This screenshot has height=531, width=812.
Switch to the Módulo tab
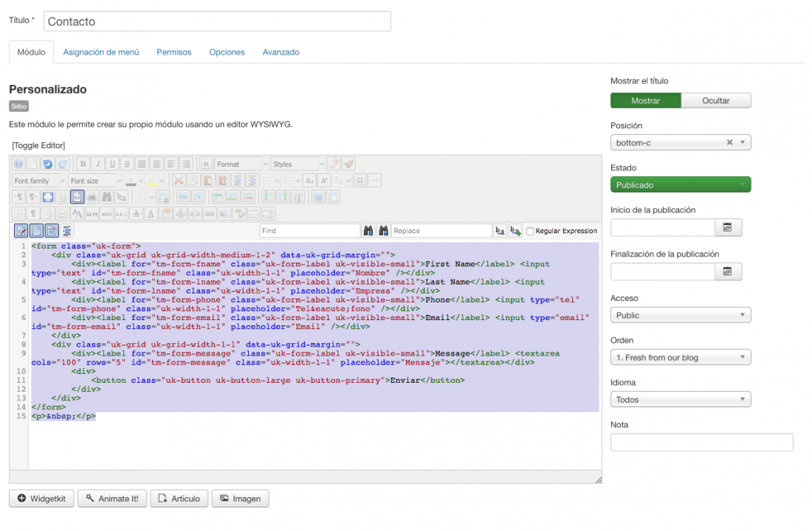click(31, 52)
